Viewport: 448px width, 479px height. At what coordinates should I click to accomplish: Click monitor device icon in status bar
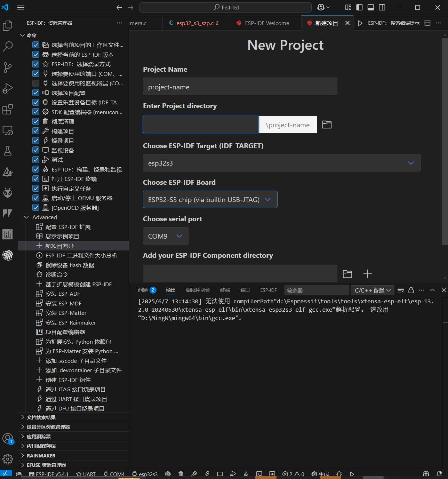click(x=220, y=474)
